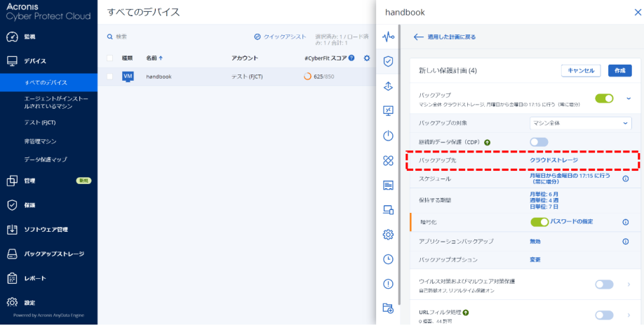The image size is (644, 326).
Task: Enable continuous data protection (CDP) toggle
Action: click(x=539, y=142)
